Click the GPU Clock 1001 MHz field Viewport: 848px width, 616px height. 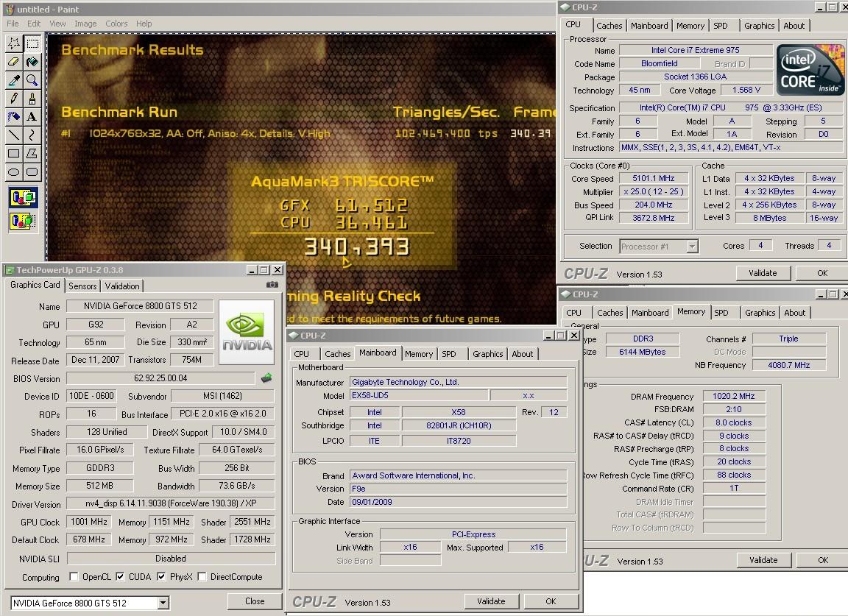[x=89, y=521]
